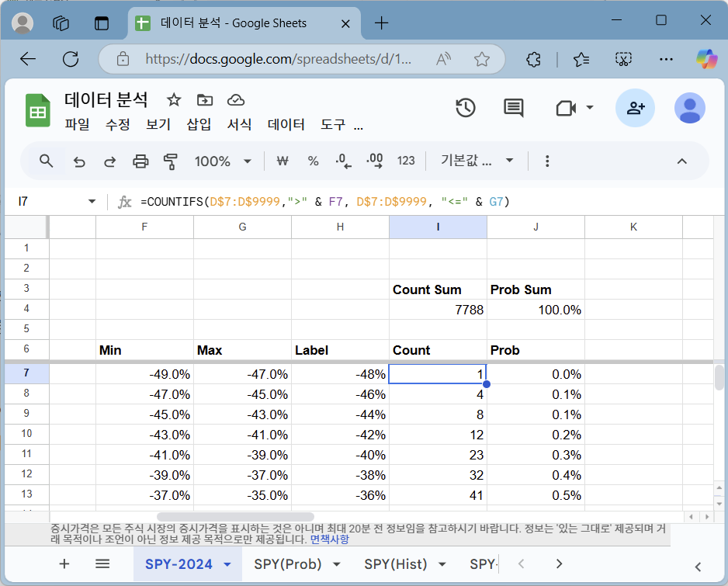Open the meeting options dropdown arrow
728x586 pixels.
tap(590, 108)
